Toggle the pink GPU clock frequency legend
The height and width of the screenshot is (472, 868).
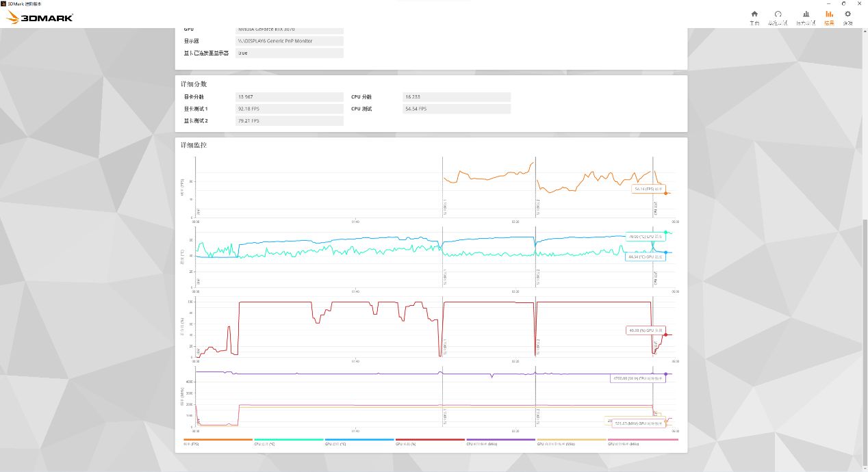642,442
